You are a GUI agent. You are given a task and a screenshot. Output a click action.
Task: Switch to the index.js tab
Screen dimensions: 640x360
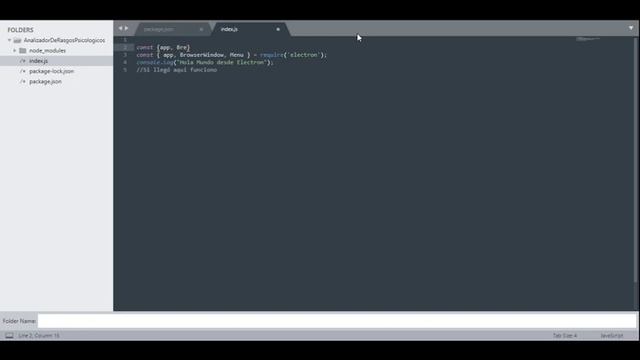[x=229, y=29]
